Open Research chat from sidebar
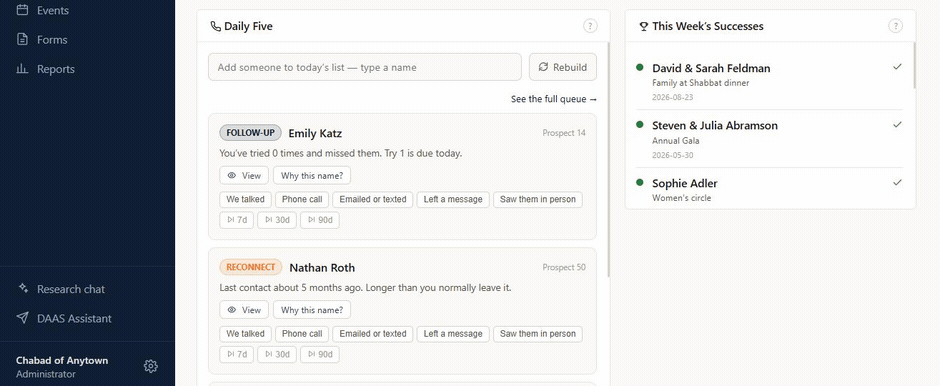Viewport: 940px width, 386px height. point(61,289)
